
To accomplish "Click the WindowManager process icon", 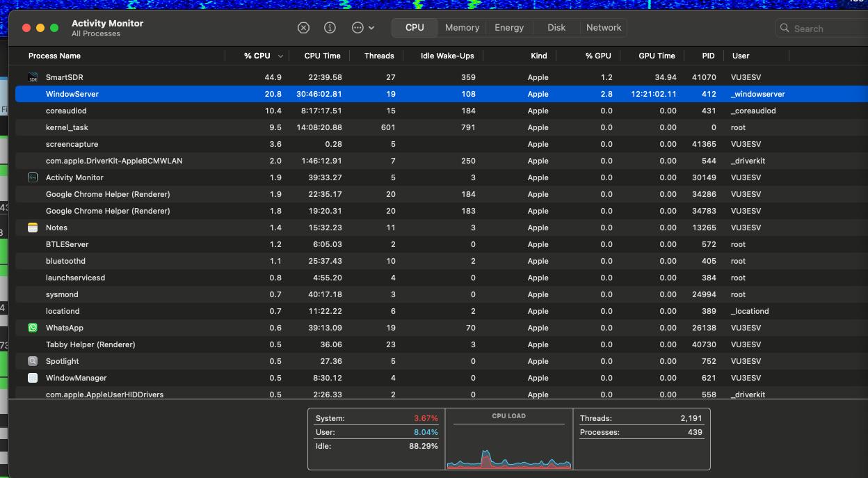I will (33, 378).
